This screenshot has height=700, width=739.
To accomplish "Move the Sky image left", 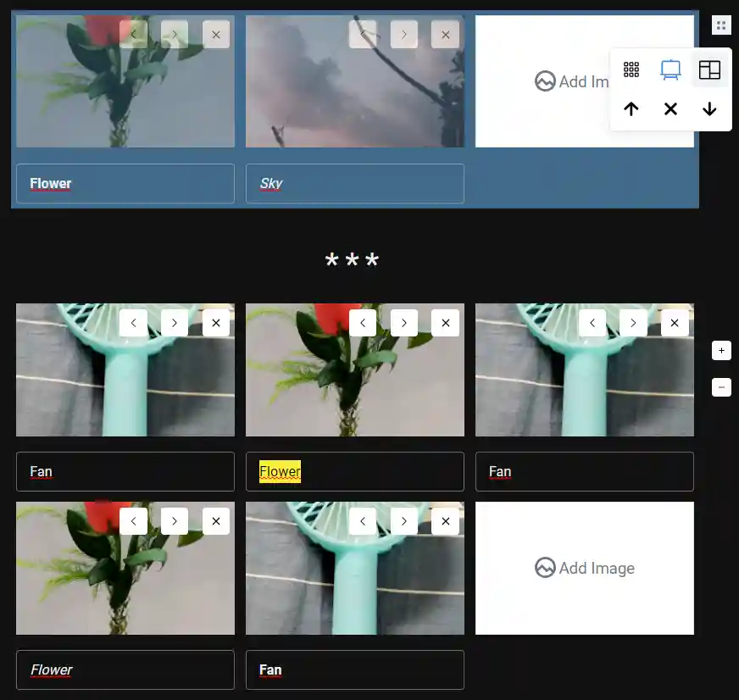I will pyautogui.click(x=363, y=35).
